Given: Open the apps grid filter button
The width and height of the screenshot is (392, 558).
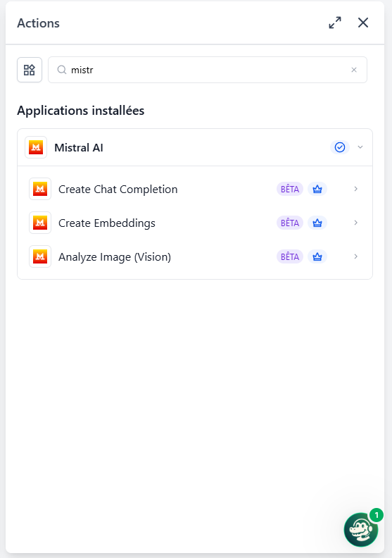Looking at the screenshot, I should (30, 70).
